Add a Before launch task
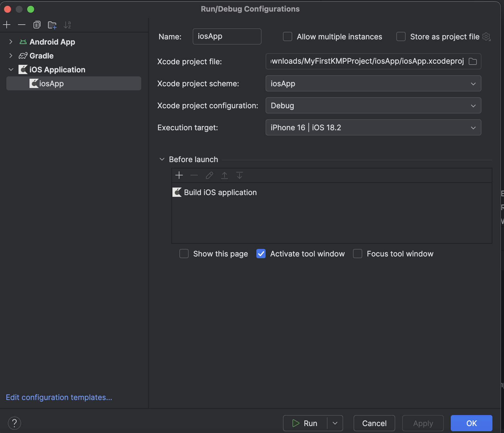This screenshot has width=504, height=433. pyautogui.click(x=179, y=175)
